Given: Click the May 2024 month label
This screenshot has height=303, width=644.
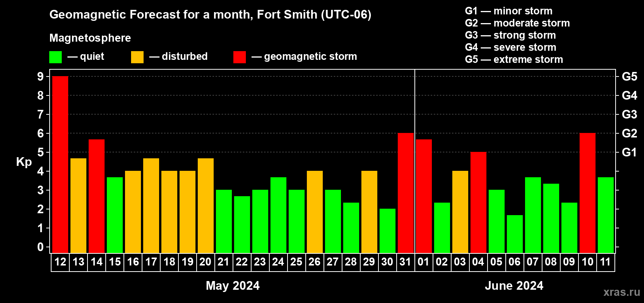Looking at the screenshot, I should [233, 286].
